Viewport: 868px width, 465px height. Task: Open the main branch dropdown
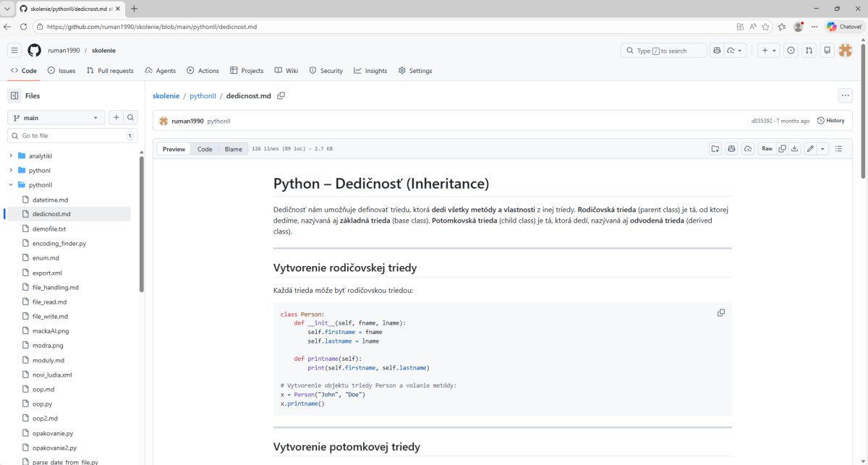(56, 118)
